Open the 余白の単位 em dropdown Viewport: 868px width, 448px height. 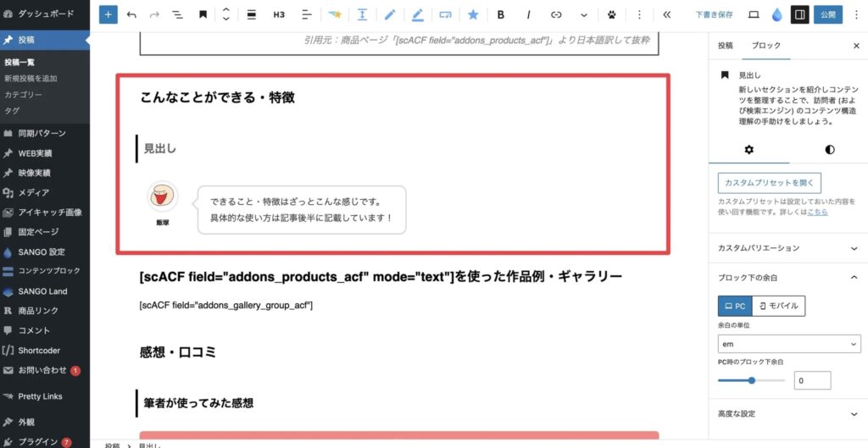pyautogui.click(x=787, y=344)
